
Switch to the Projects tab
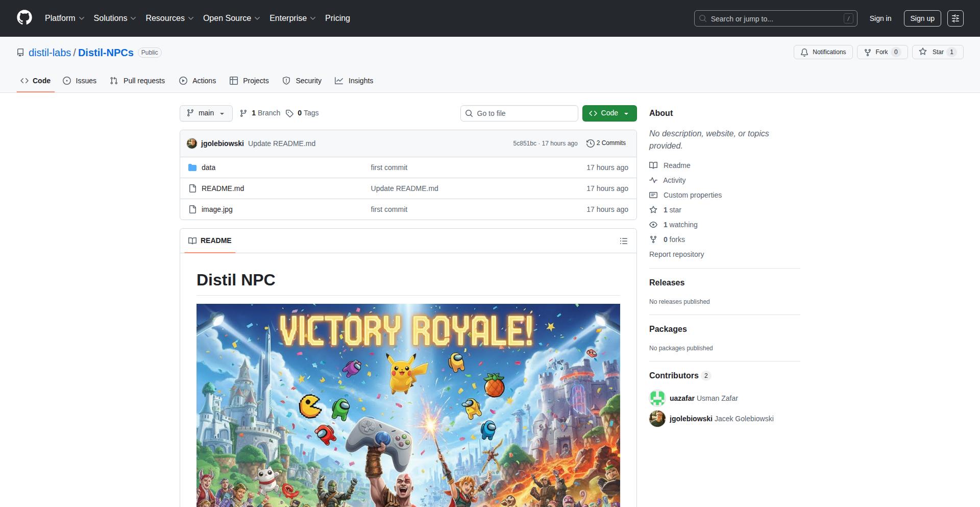[249, 81]
